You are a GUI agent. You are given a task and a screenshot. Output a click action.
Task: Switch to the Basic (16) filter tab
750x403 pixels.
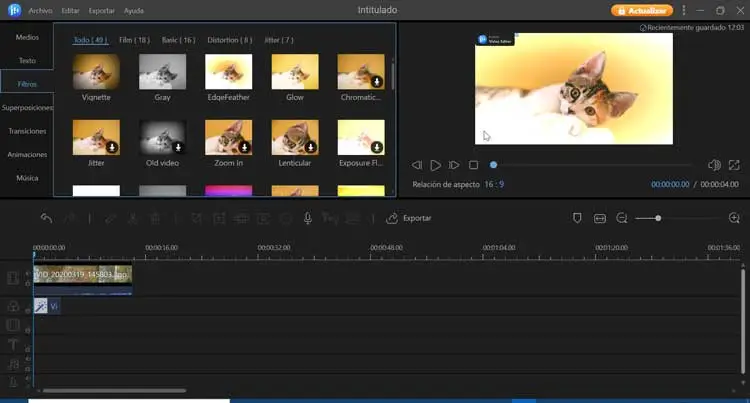click(x=178, y=40)
